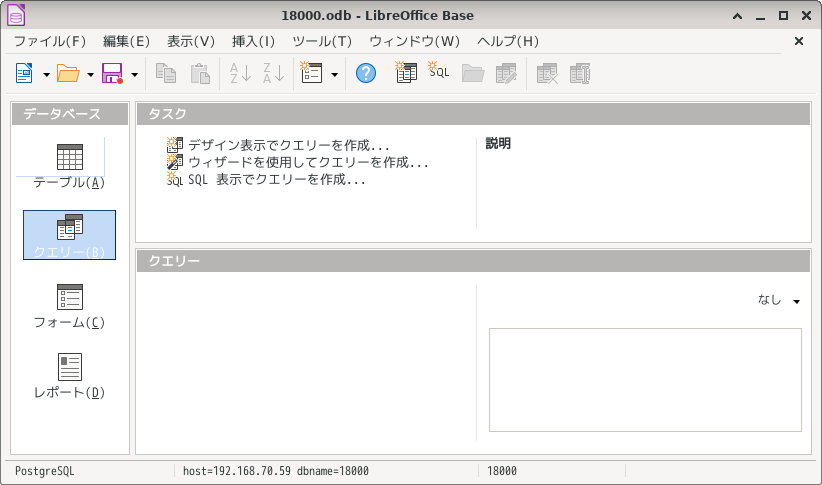Open the ツール(T) menu
Screen dimensions: 822x485
(322, 41)
